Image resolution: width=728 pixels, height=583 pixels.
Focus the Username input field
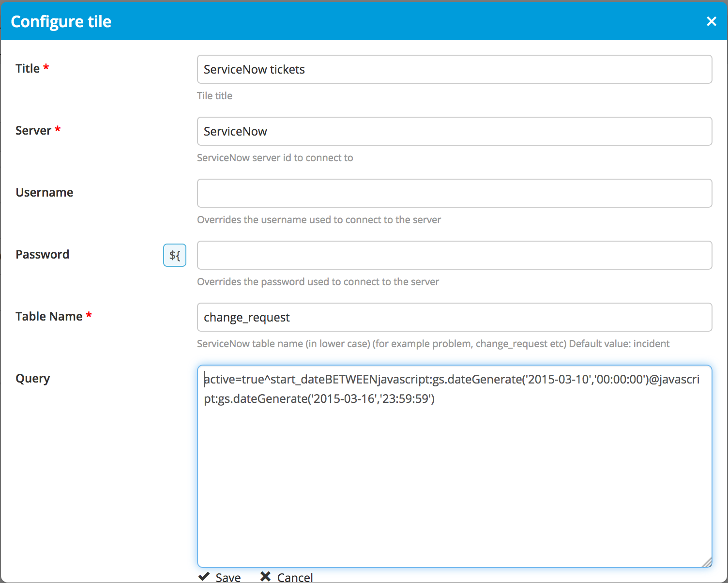coord(455,193)
